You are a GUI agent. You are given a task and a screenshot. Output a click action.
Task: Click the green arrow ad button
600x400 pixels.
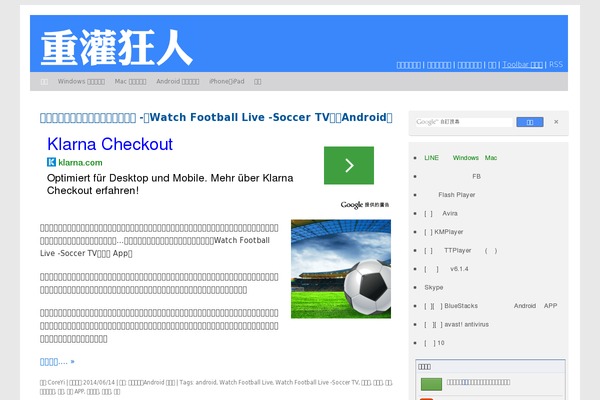pos(349,165)
